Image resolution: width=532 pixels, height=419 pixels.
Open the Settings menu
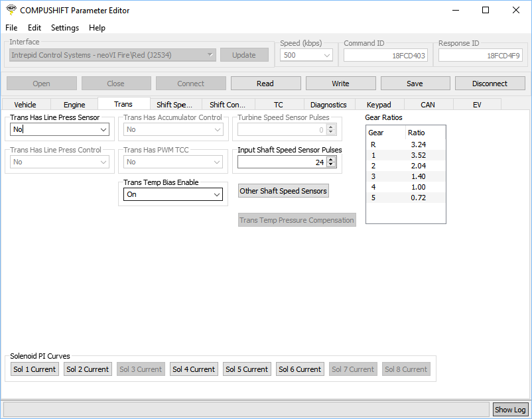coord(65,28)
